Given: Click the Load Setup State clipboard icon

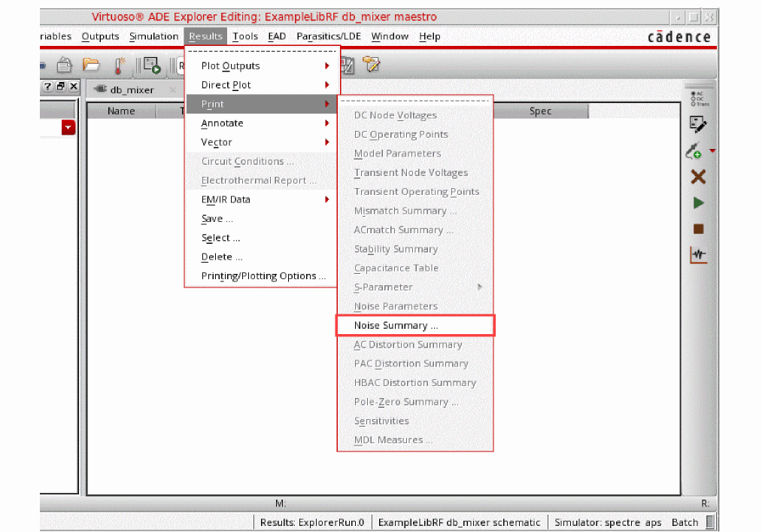Looking at the screenshot, I should (64, 65).
